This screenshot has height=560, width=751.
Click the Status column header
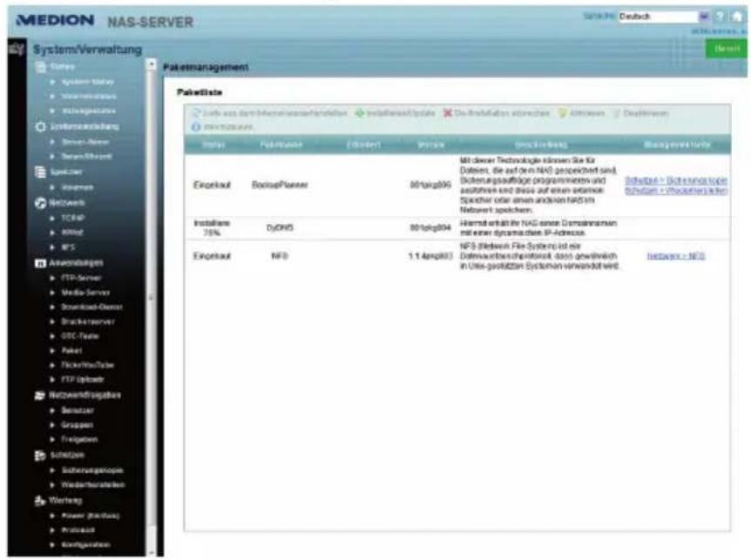click(213, 145)
